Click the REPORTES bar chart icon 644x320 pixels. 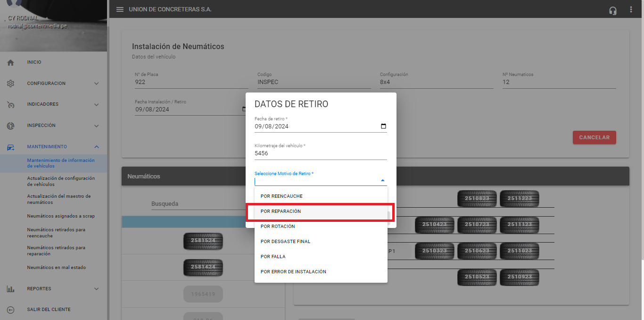[x=10, y=289]
